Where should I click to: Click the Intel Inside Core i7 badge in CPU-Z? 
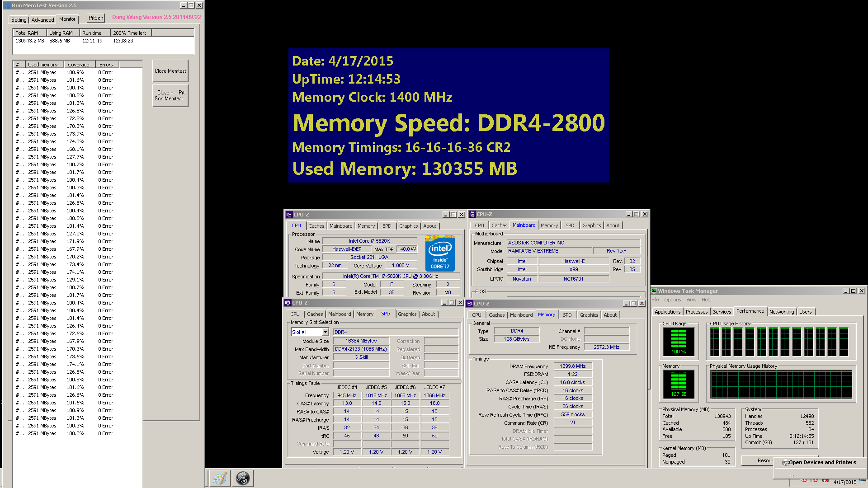pos(439,253)
